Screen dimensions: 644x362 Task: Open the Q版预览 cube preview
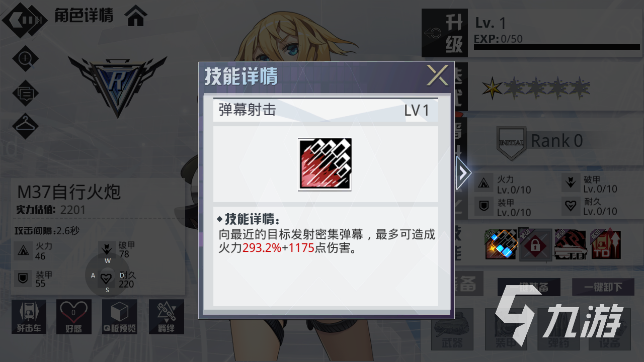tap(120, 317)
